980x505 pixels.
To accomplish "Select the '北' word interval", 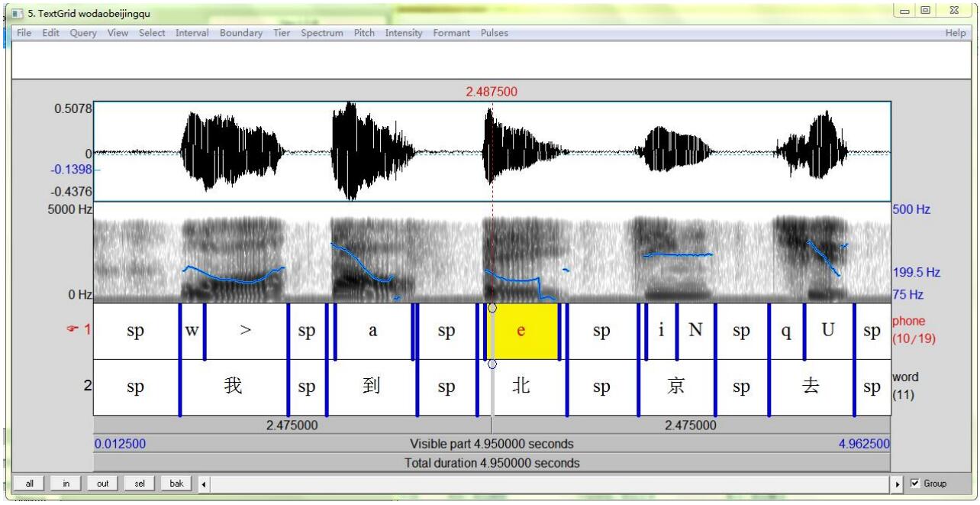I will [521, 387].
